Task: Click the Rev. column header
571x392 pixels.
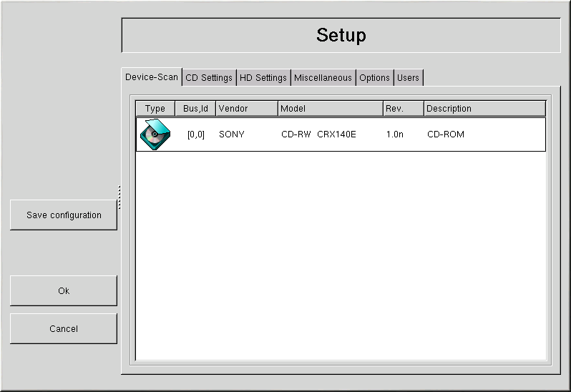Action: (403, 109)
